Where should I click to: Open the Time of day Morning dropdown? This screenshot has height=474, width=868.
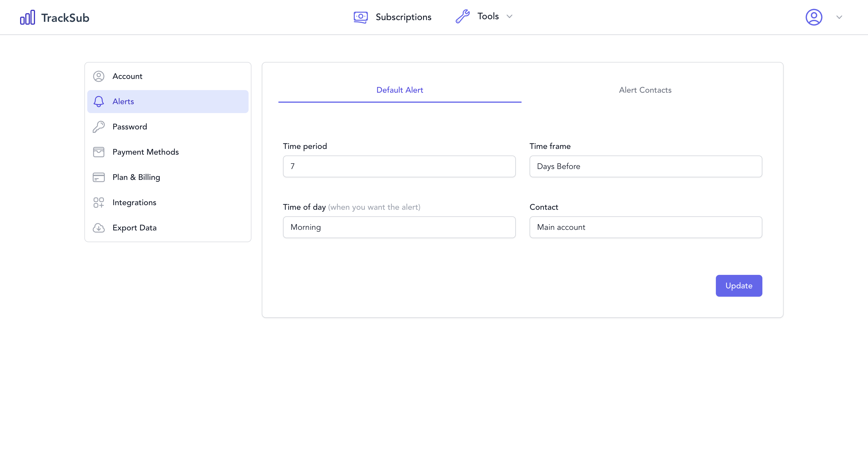pos(399,227)
